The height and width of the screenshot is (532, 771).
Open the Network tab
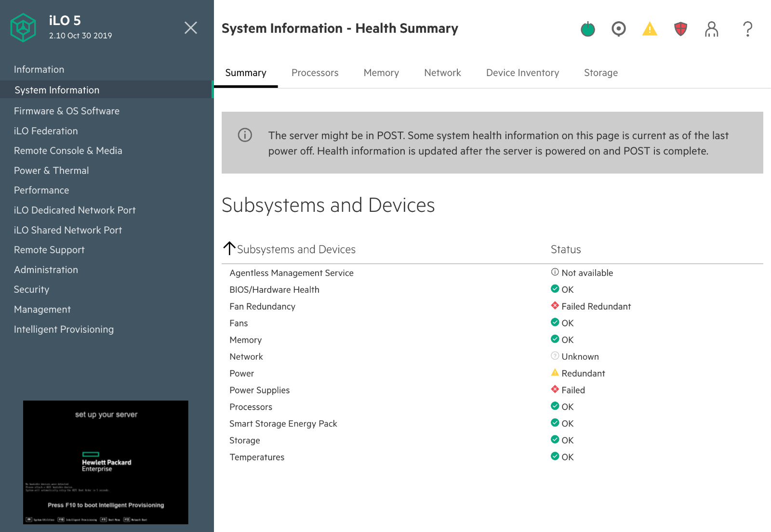coord(442,73)
